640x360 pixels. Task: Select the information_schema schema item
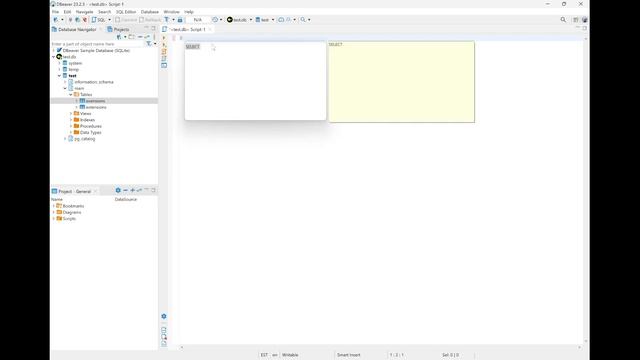pos(94,82)
